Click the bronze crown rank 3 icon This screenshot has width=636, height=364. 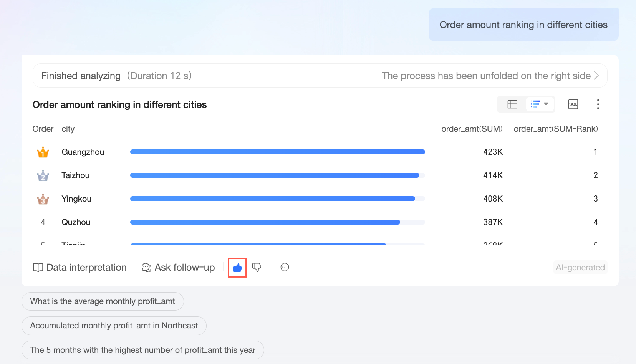[x=43, y=199]
